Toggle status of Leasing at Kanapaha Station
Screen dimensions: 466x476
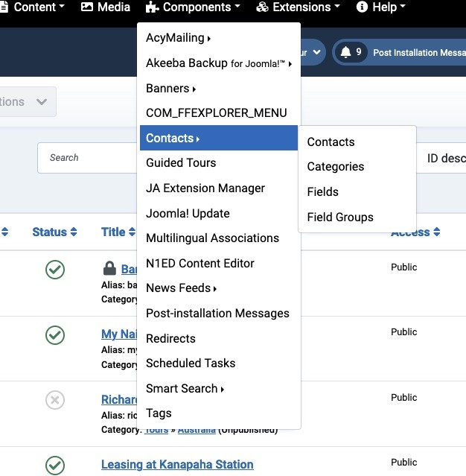(55, 465)
